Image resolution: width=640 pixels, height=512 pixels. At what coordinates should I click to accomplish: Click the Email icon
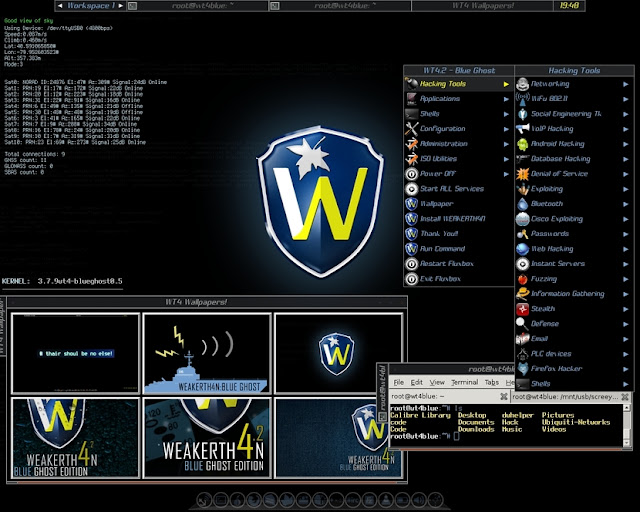[522, 339]
